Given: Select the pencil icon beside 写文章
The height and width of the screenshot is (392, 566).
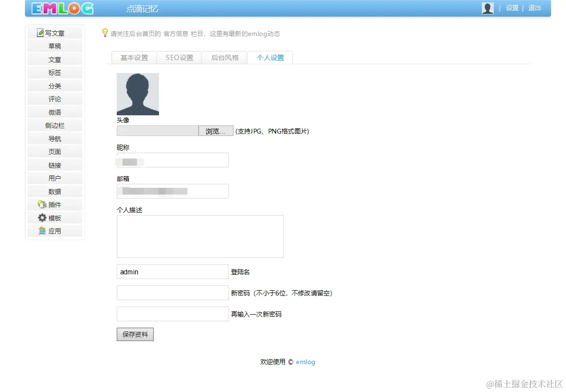Looking at the screenshot, I should tap(41, 32).
